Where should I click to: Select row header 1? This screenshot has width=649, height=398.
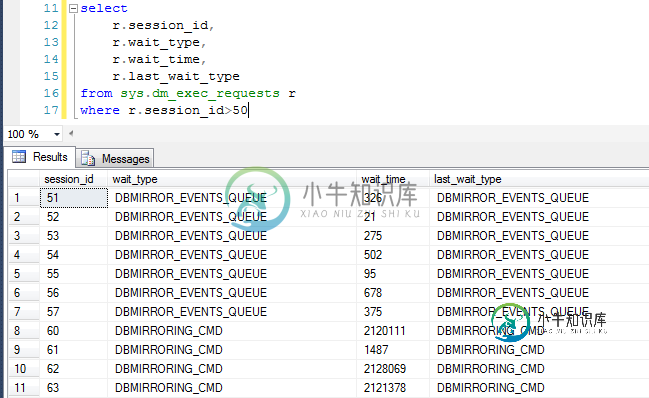coord(24,198)
